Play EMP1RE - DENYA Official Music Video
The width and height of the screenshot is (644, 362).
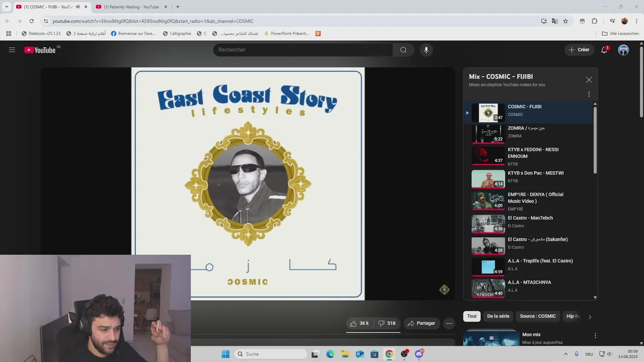(528, 201)
